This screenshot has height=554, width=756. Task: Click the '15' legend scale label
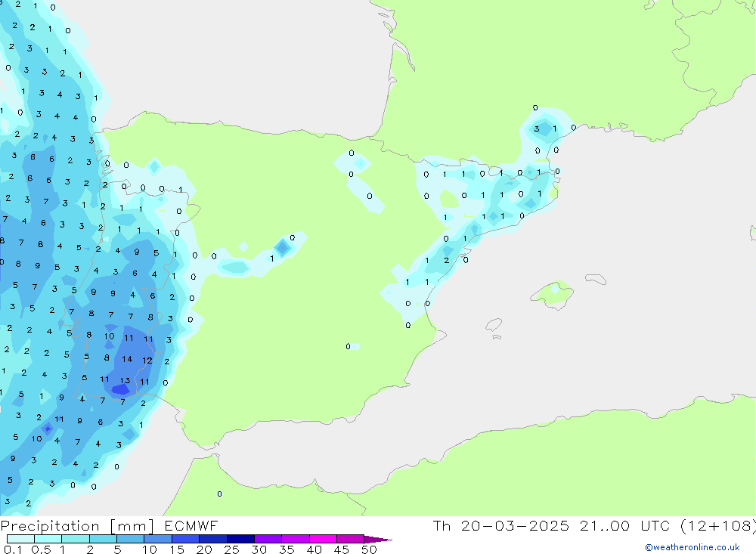tap(177, 549)
